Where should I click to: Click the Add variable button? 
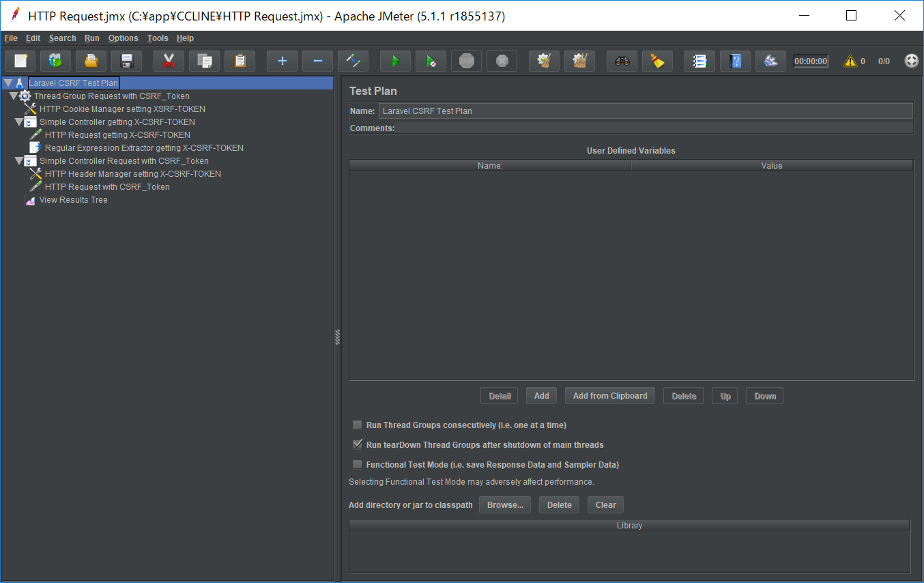(541, 396)
